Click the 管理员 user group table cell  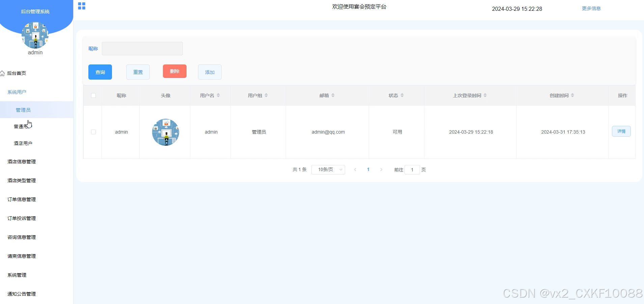point(259,132)
